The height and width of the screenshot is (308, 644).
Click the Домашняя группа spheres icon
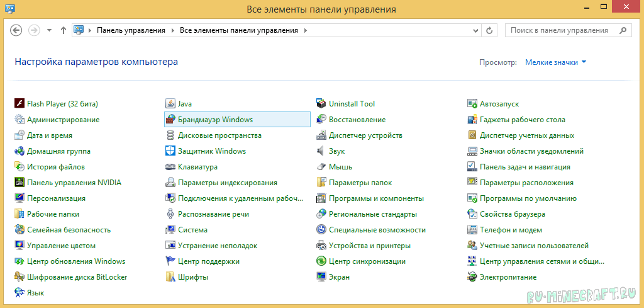(19, 151)
